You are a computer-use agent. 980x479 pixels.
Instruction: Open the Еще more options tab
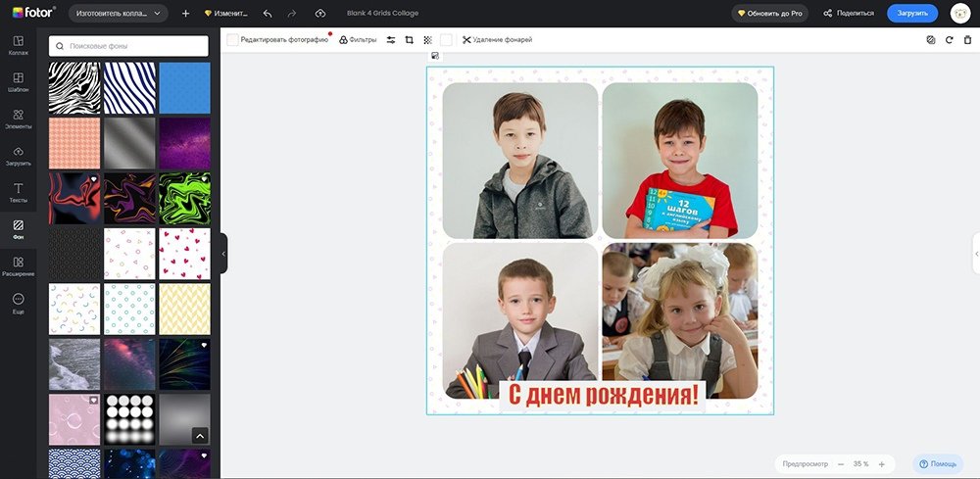18,304
